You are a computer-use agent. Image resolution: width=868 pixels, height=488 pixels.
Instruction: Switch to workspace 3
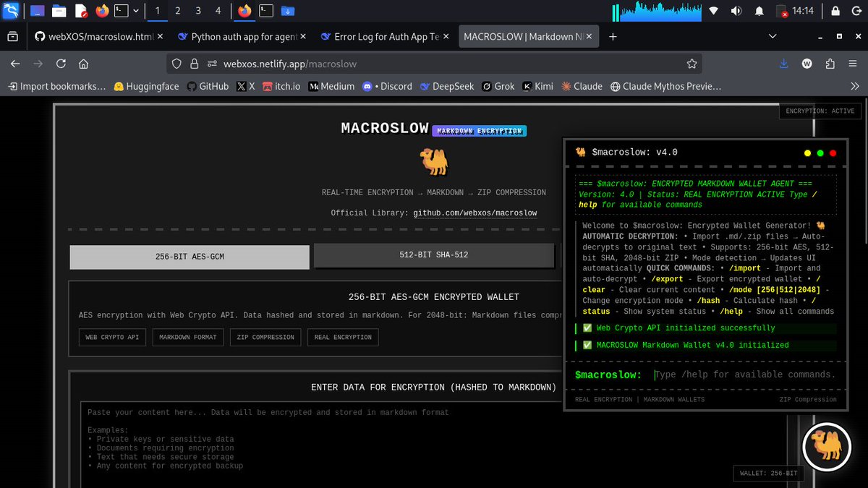pyautogui.click(x=198, y=11)
